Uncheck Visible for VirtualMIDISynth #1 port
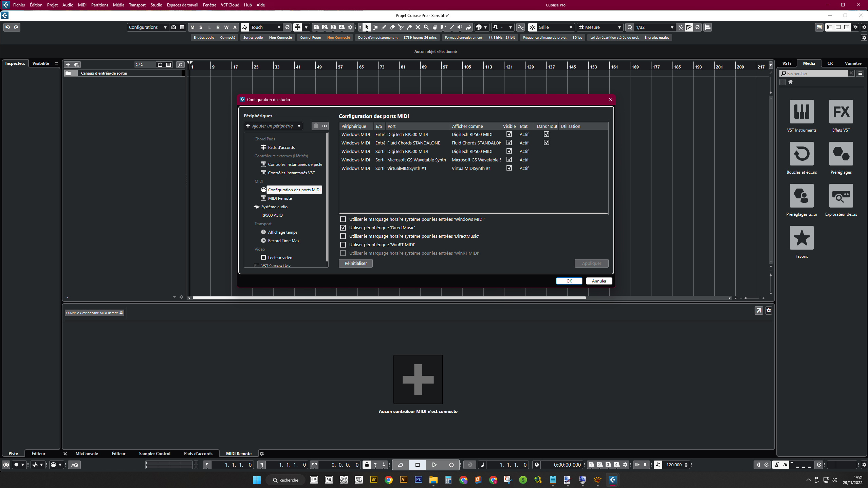This screenshot has width=868, height=488. (509, 168)
